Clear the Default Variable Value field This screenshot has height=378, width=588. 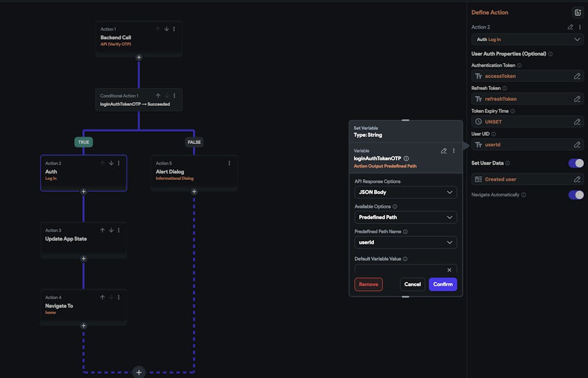click(449, 270)
